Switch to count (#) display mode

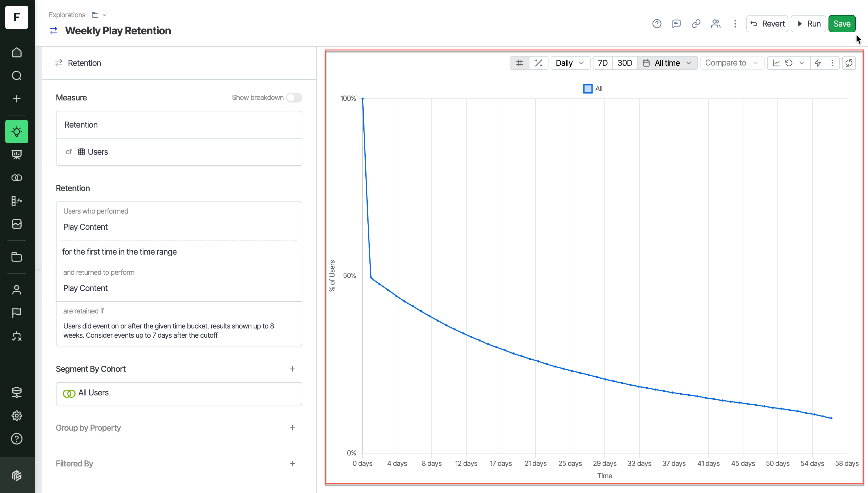(x=520, y=63)
